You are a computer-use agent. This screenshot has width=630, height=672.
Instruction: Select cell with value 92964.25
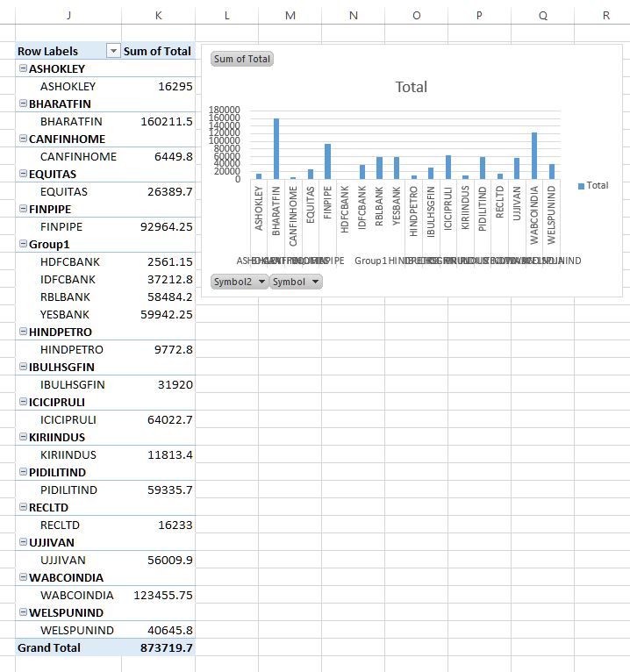coord(158,226)
